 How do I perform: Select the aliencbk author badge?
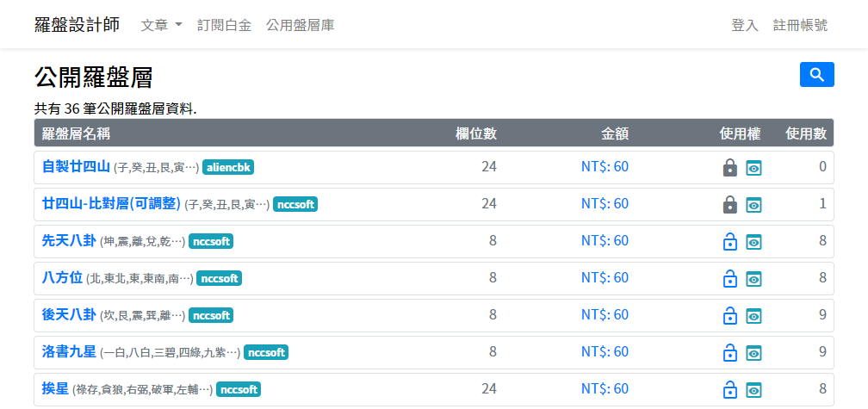click(228, 167)
